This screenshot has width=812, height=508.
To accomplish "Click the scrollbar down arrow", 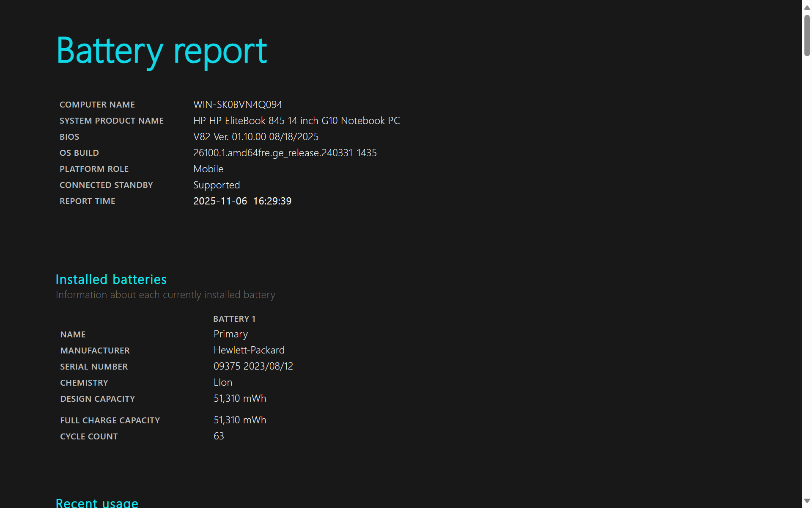I will click(807, 501).
